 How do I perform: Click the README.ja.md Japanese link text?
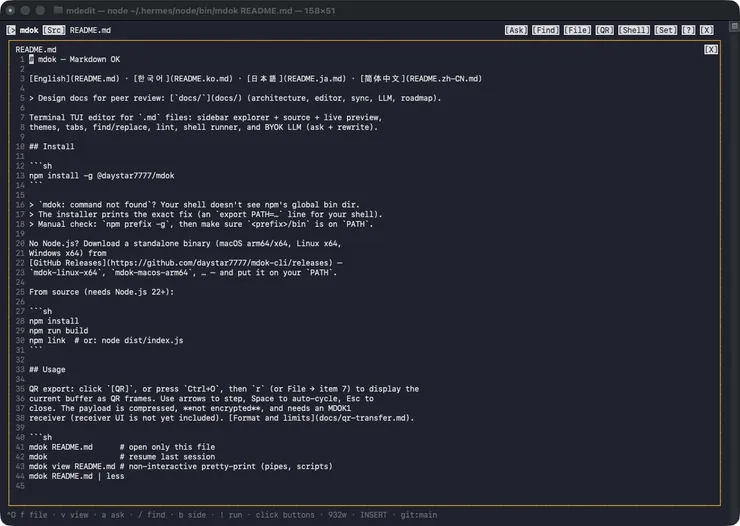pos(296,79)
